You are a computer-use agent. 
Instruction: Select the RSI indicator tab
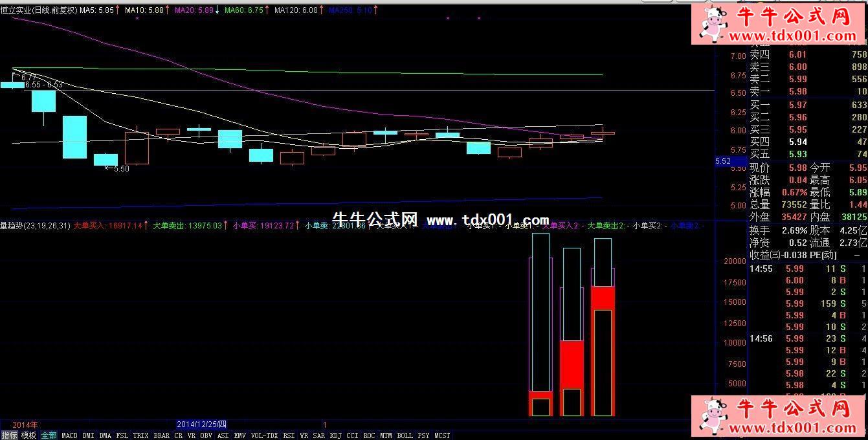click(289, 435)
